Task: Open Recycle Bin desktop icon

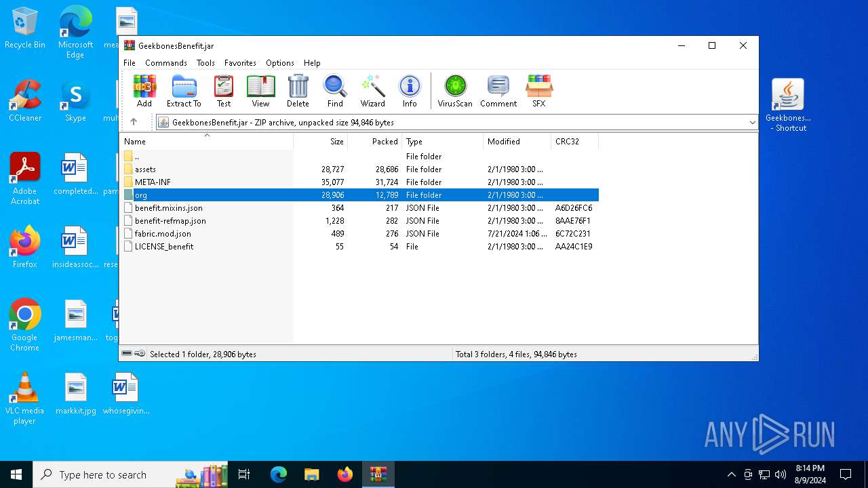Action: [x=25, y=28]
